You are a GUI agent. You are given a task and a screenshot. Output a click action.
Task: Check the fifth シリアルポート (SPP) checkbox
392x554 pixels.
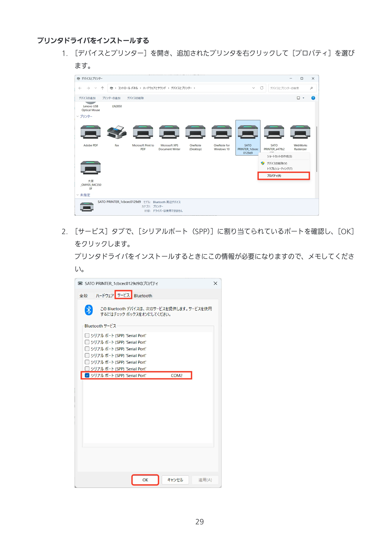87,362
